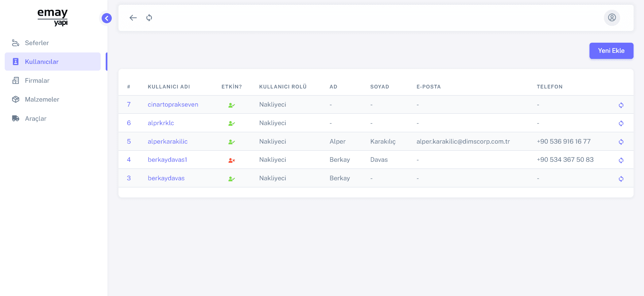This screenshot has width=644, height=296.
Task: Click the sync icon in the berkaydavas row
Action: 621,179
